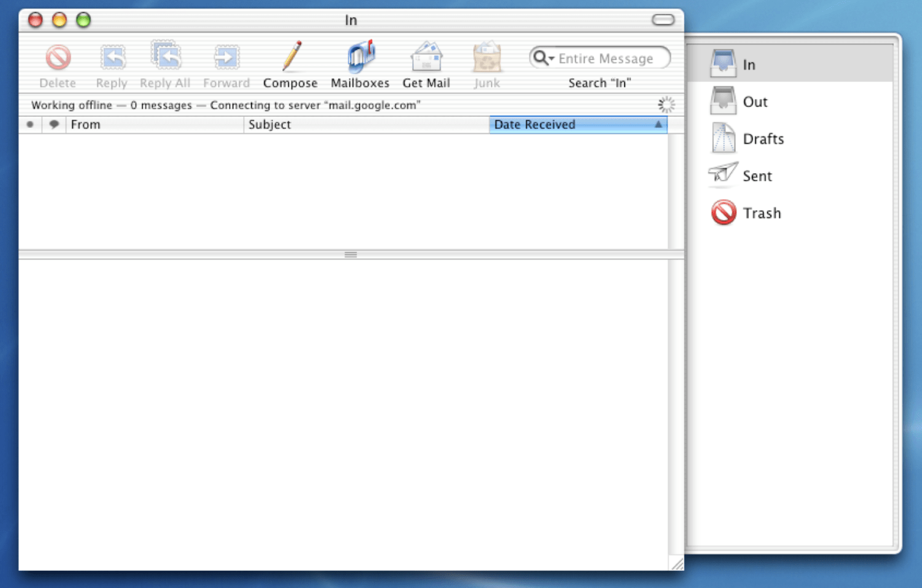This screenshot has height=588, width=922.
Task: Reverse sort order via Date Received arrow
Action: pos(658,124)
